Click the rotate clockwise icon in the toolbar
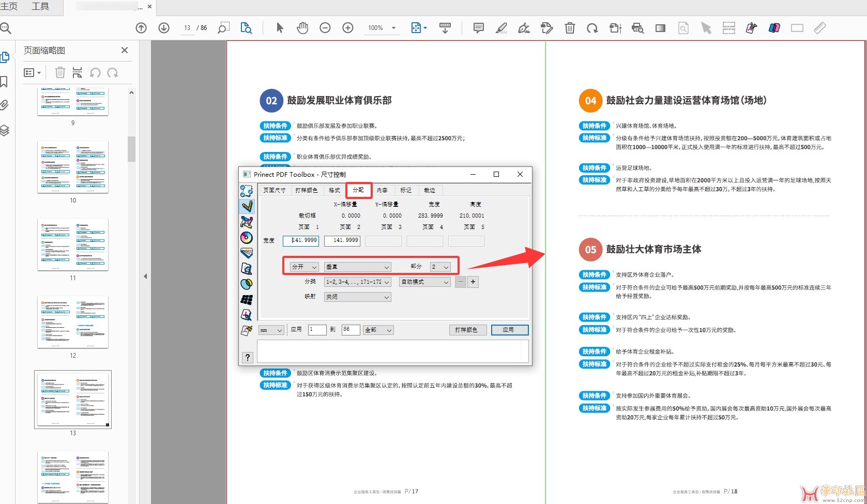 592,28
